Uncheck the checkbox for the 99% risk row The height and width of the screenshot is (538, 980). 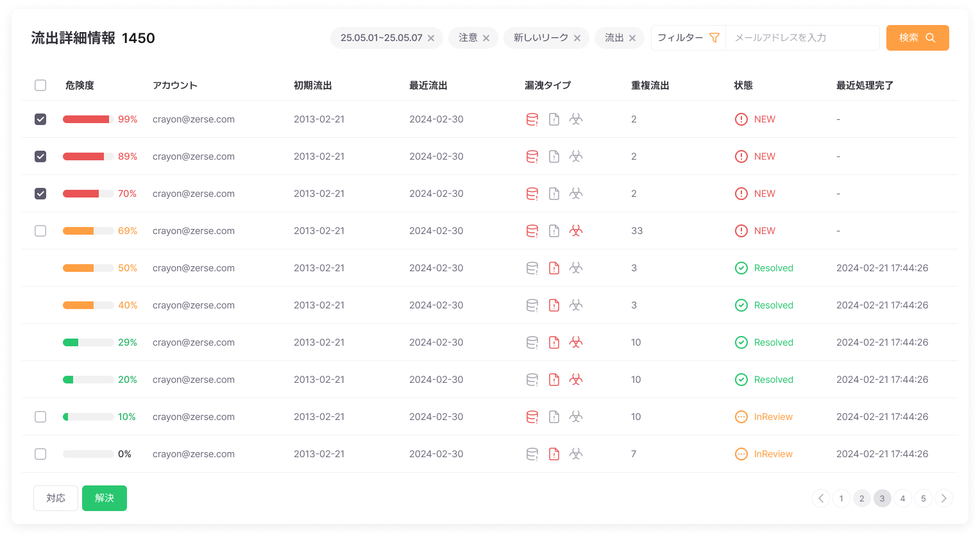point(40,119)
